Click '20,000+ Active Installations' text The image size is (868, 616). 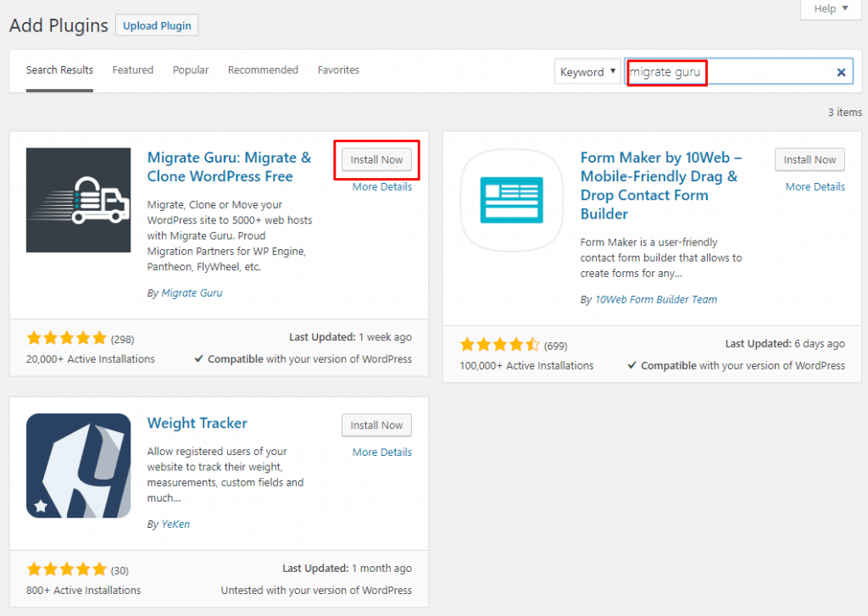pyautogui.click(x=90, y=359)
